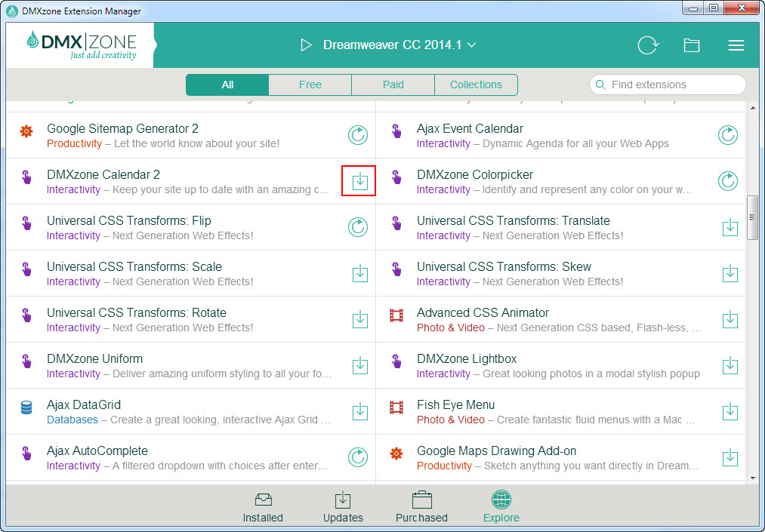This screenshot has width=765, height=532.
Task: Open the Fish Eye Menu title
Action: pos(455,404)
